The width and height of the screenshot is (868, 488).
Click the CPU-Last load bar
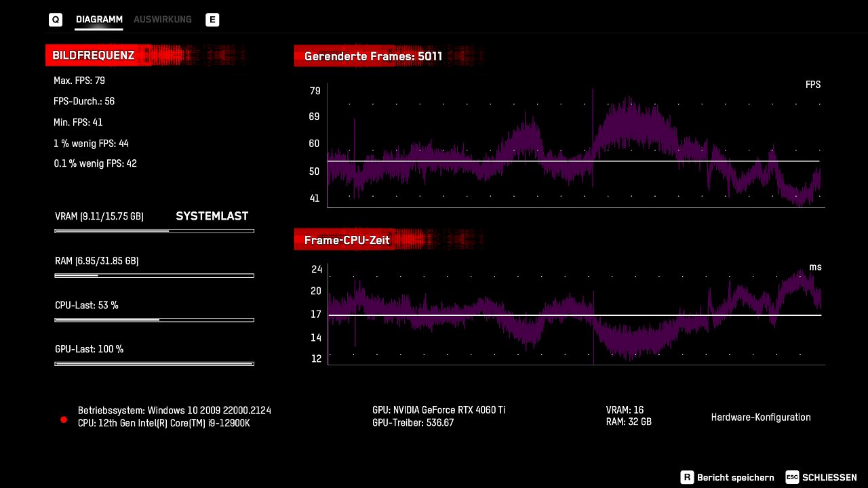pyautogui.click(x=154, y=320)
